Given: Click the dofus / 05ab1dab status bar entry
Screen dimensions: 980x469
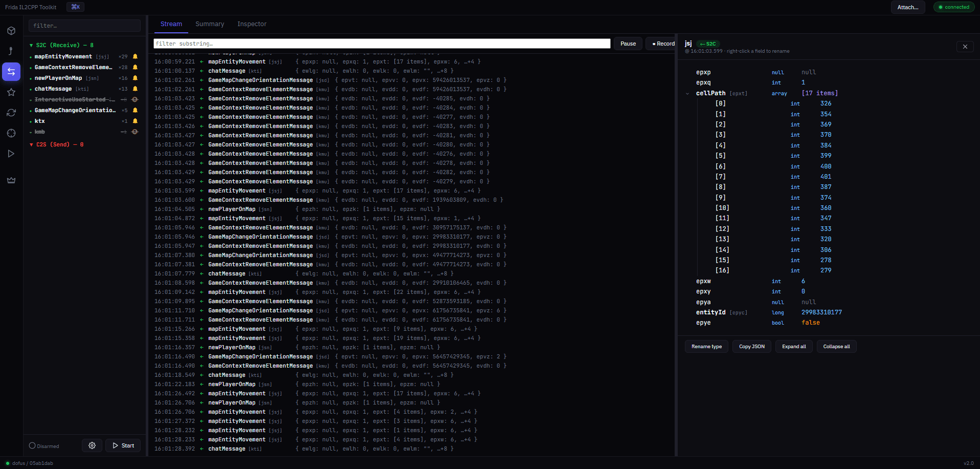Looking at the screenshot, I should [29, 463].
